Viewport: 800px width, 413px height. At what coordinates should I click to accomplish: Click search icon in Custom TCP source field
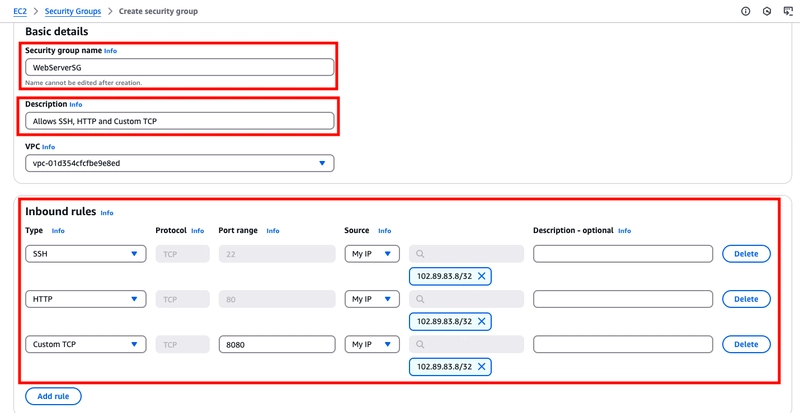click(x=420, y=345)
